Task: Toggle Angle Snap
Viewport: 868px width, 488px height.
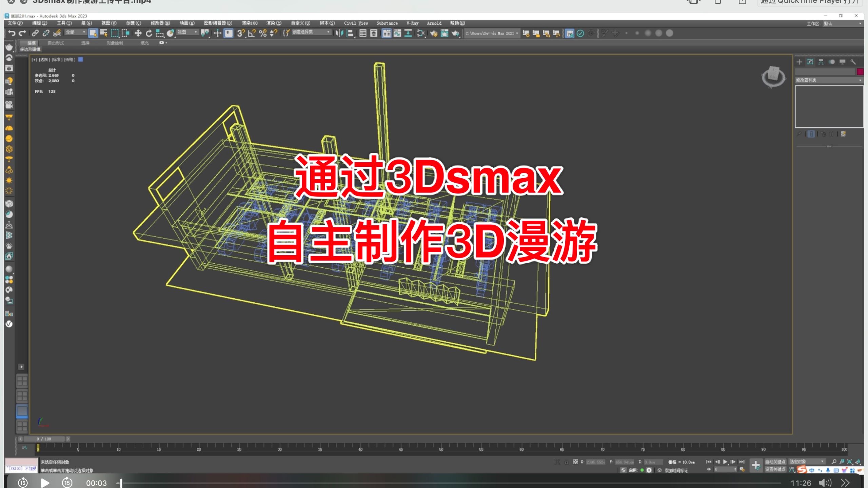Action: 252,33
